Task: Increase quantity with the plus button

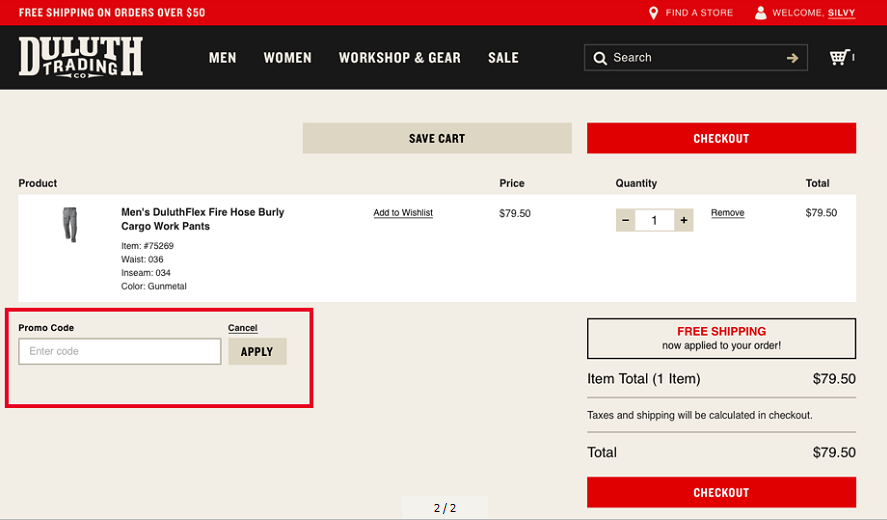Action: 684,220
